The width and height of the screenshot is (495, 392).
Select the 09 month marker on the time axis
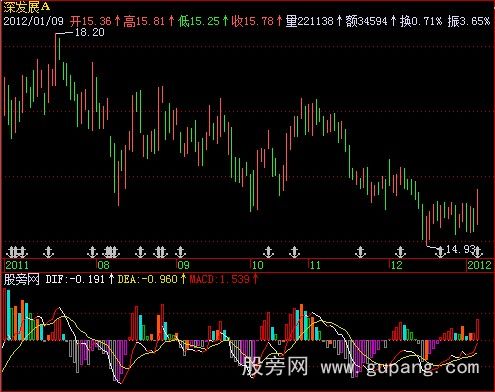pyautogui.click(x=183, y=265)
